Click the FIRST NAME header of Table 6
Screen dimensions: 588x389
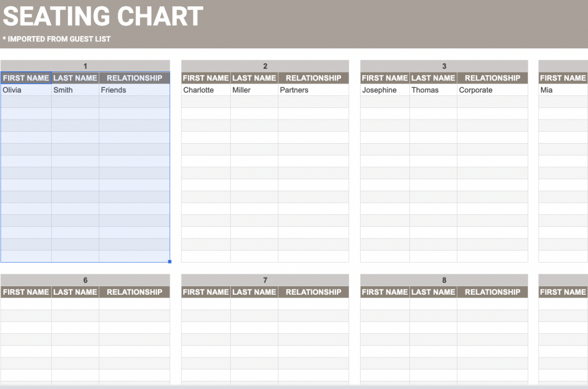[25, 292]
